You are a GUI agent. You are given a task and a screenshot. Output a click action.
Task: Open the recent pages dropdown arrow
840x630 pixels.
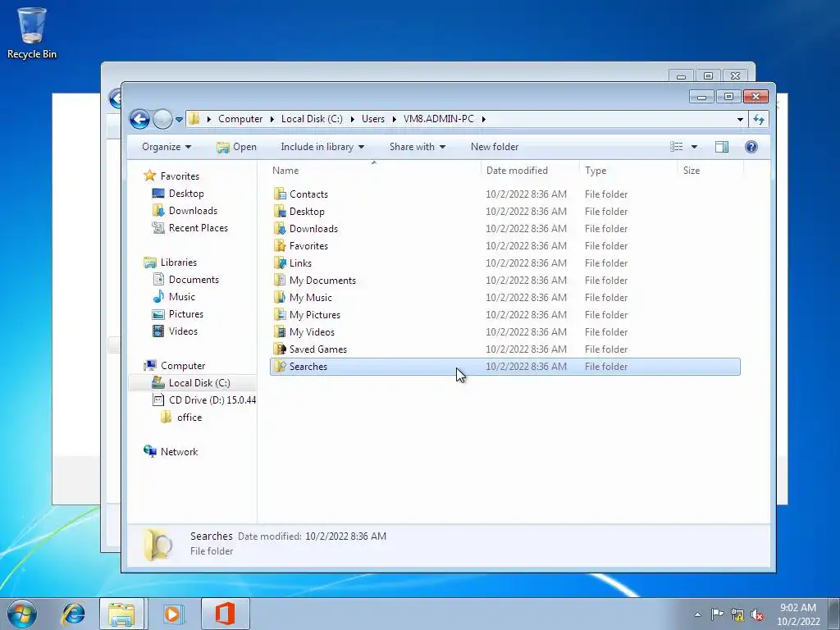(179, 120)
